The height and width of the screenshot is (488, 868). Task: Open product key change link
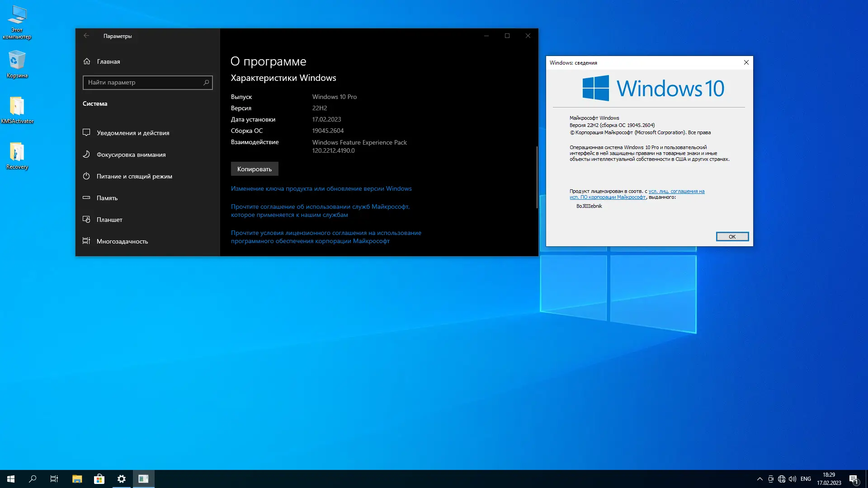(x=321, y=188)
